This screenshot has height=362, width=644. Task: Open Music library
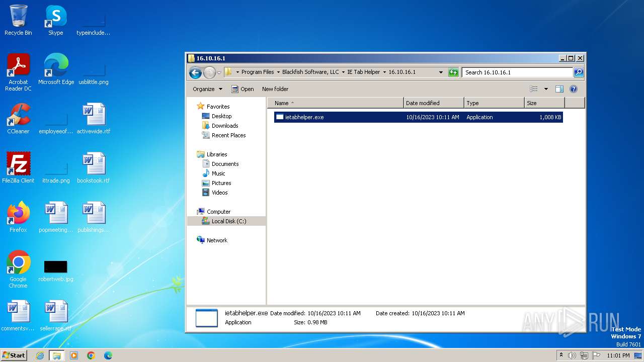[218, 173]
